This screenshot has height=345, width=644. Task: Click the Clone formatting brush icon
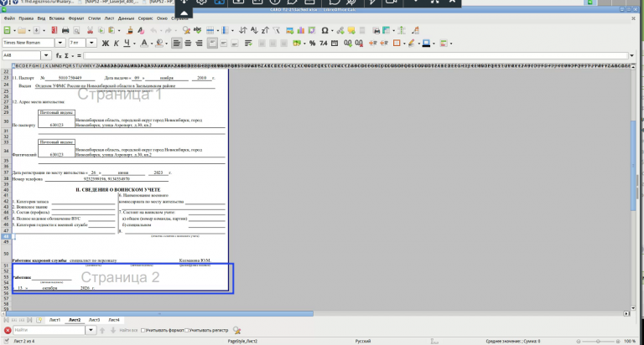point(130,30)
